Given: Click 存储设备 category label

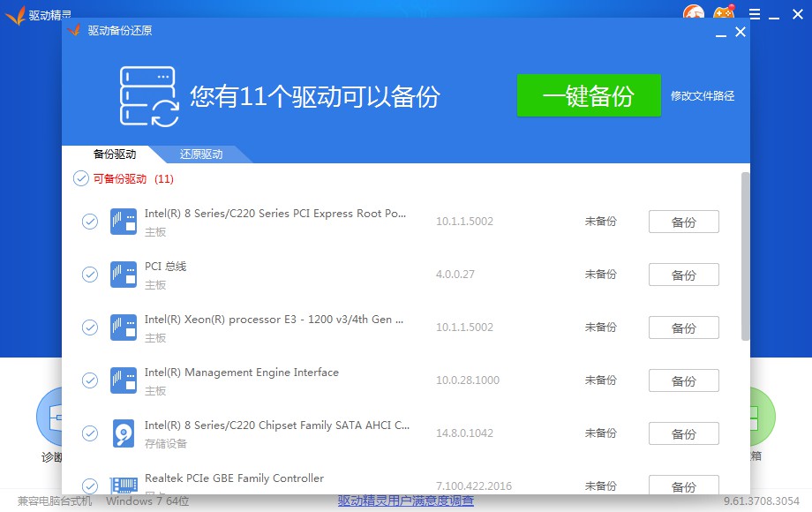Looking at the screenshot, I should (x=166, y=444).
